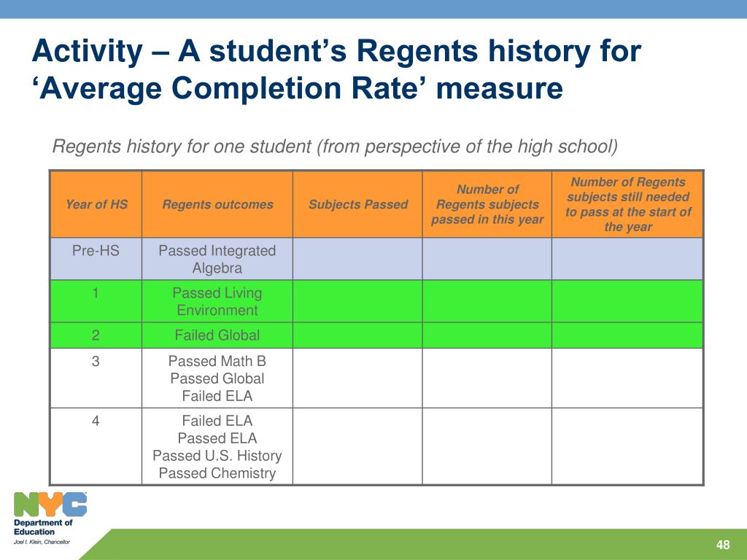747x560 pixels.
Task: Click the year 2 row number cell
Action: [x=96, y=335]
